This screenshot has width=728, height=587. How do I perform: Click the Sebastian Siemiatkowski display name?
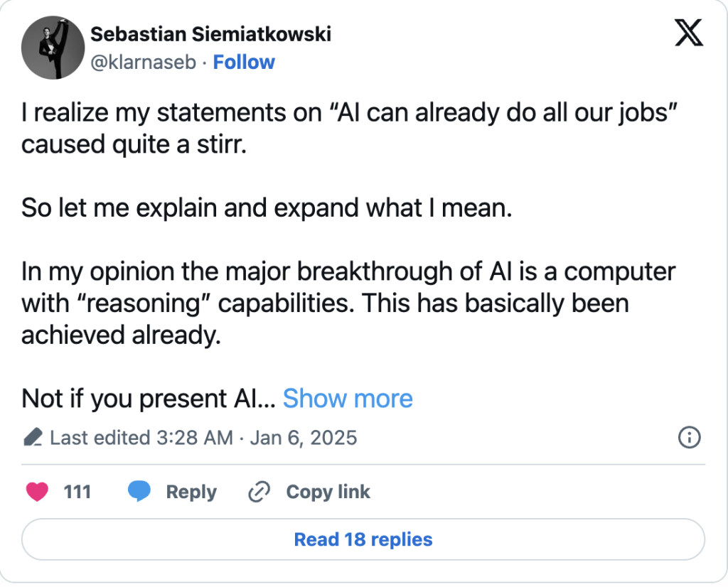click(x=210, y=33)
